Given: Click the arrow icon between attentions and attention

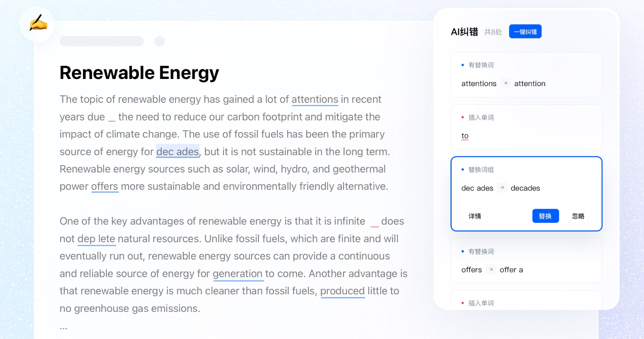Looking at the screenshot, I should point(506,83).
